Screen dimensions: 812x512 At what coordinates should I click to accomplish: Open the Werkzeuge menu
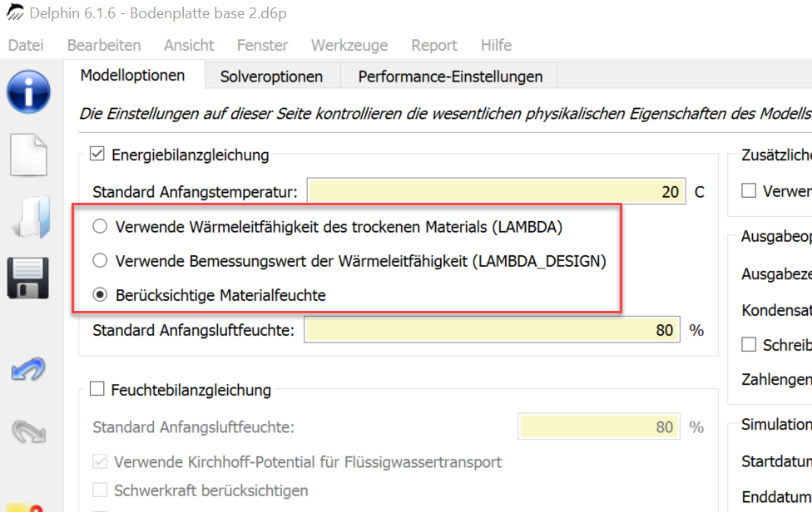tap(349, 46)
